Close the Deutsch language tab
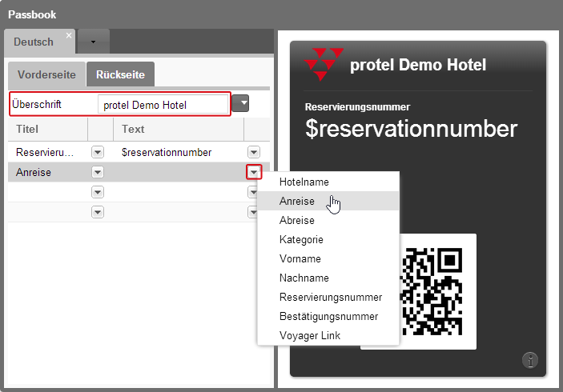 pos(69,35)
